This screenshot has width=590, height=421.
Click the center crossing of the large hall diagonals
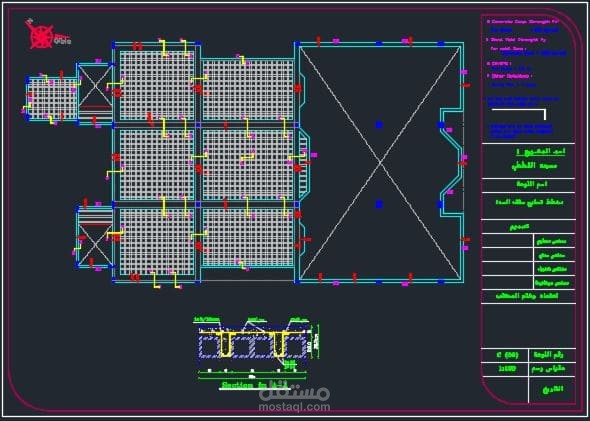[x=380, y=163]
